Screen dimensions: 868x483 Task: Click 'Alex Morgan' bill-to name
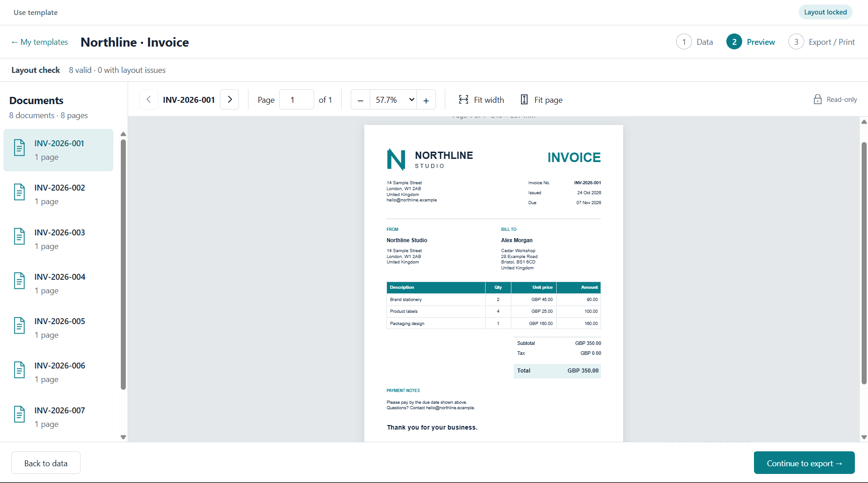click(x=516, y=240)
